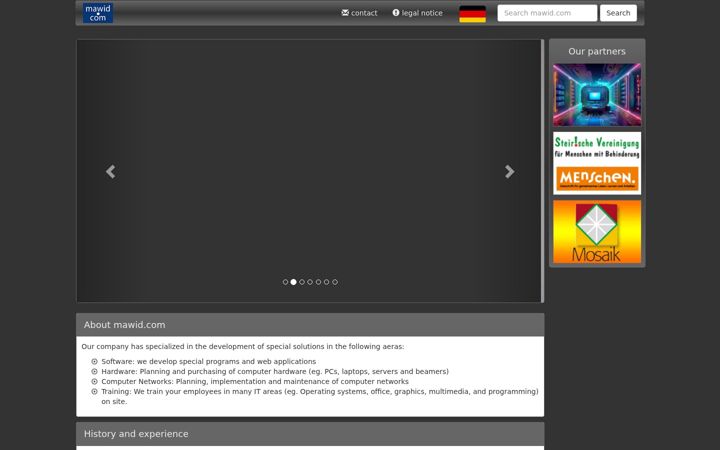Open the neon server room partner image
Viewport: 720px width, 450px height.
click(597, 95)
